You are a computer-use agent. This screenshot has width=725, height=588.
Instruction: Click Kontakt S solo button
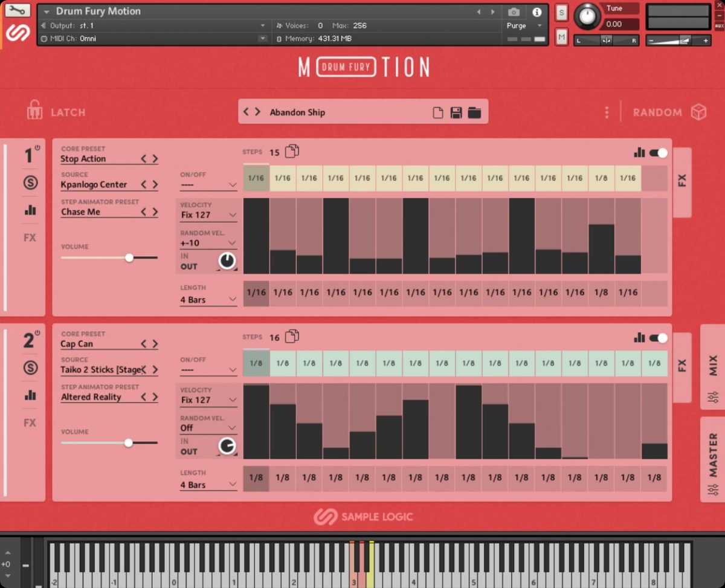point(562,13)
